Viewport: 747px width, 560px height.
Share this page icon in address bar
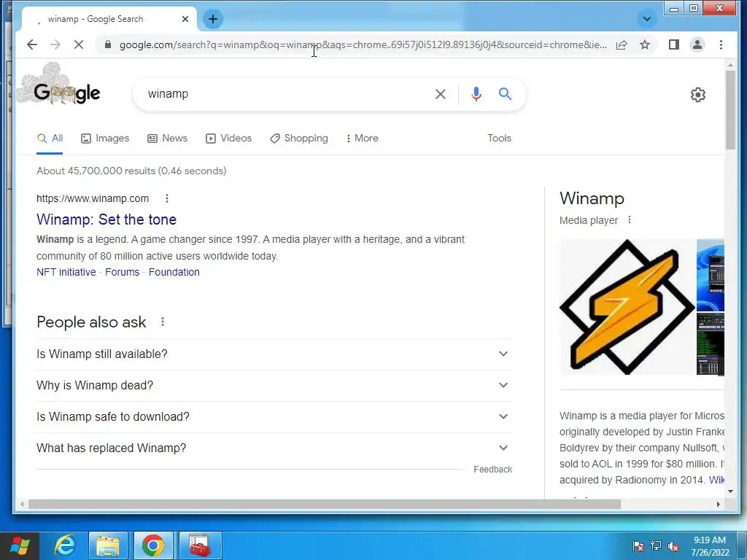point(622,44)
